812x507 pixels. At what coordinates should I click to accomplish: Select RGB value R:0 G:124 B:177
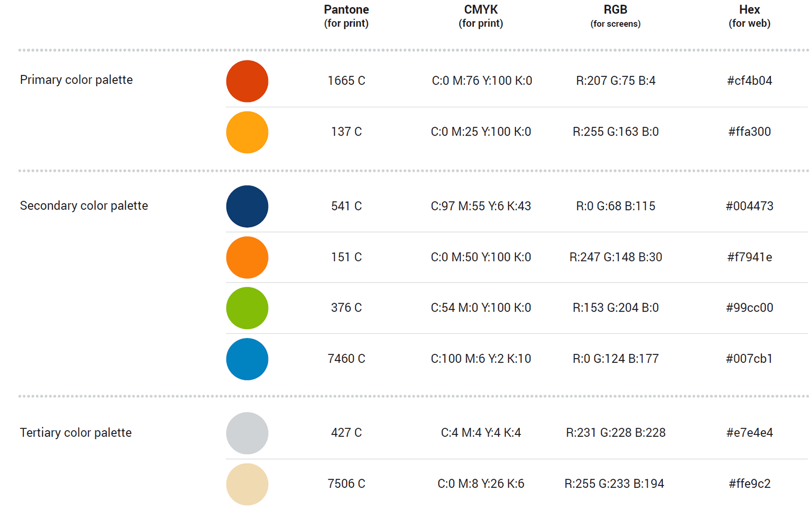pos(615,359)
